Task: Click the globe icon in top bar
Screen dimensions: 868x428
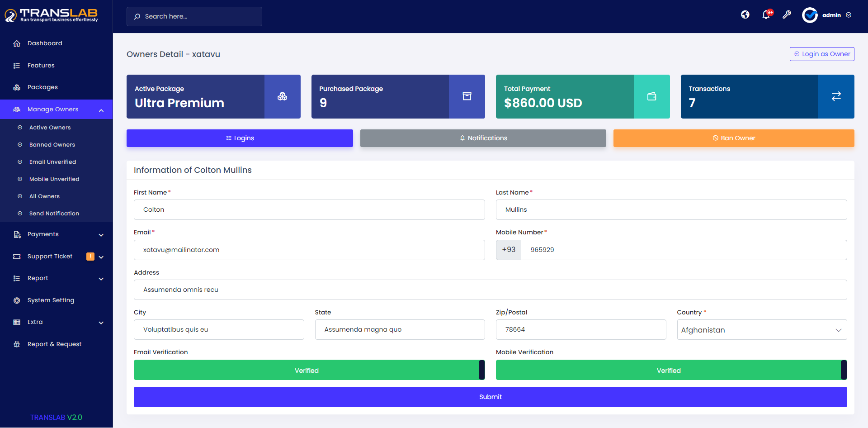Action: point(745,15)
